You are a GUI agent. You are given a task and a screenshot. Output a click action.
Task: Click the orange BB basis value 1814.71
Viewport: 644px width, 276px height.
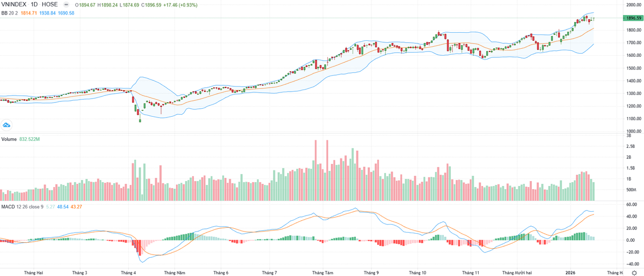click(29, 13)
